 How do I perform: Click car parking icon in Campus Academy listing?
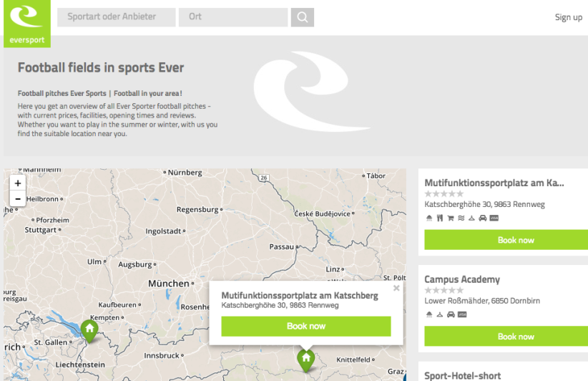click(451, 314)
